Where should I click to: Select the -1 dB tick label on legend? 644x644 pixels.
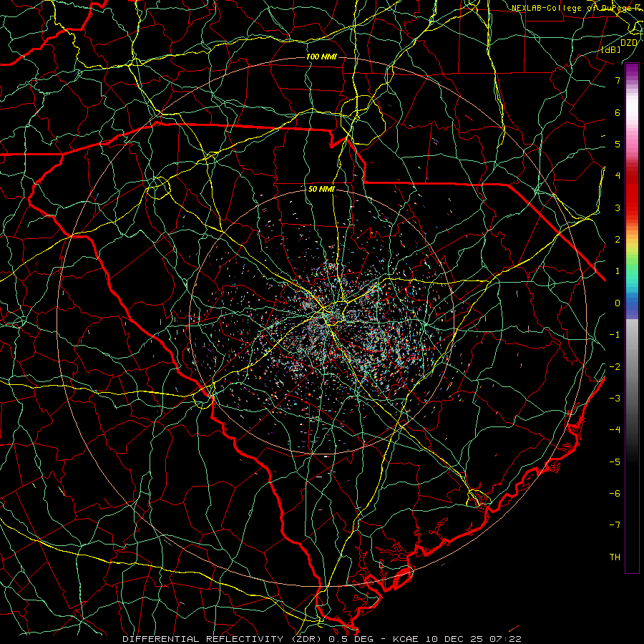pos(615,335)
